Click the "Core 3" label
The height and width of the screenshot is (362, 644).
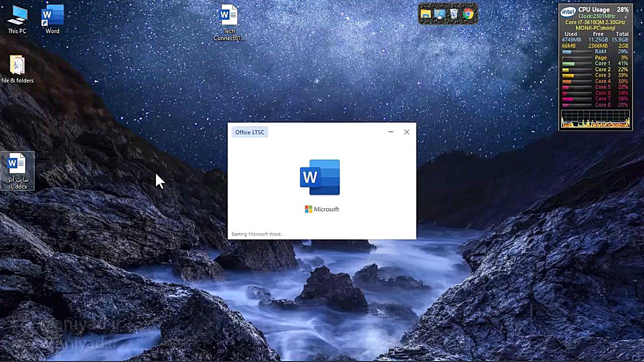tap(603, 75)
